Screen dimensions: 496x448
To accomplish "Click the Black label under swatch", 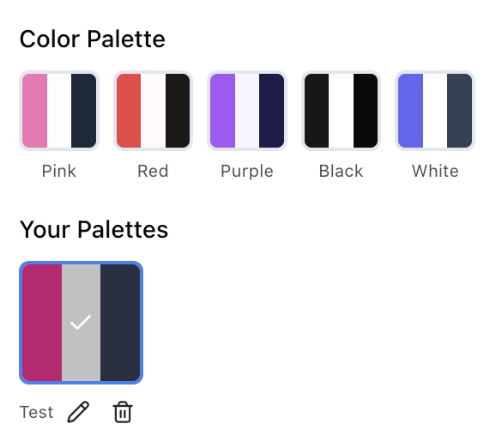I will (x=341, y=171).
